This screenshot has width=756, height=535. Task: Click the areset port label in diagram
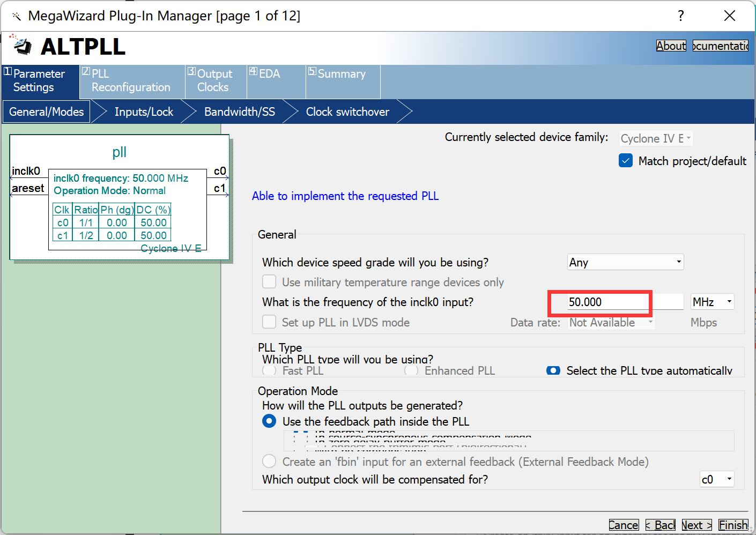28,188
